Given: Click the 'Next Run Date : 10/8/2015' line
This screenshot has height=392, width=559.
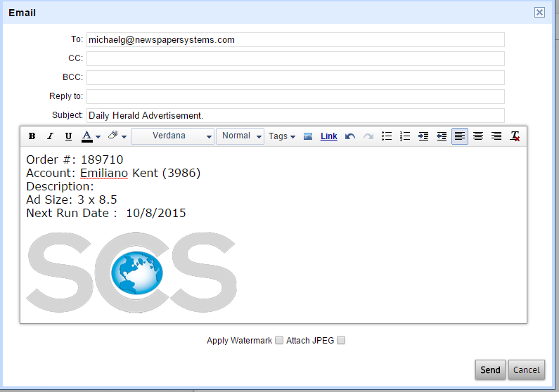Looking at the screenshot, I should click(106, 213).
